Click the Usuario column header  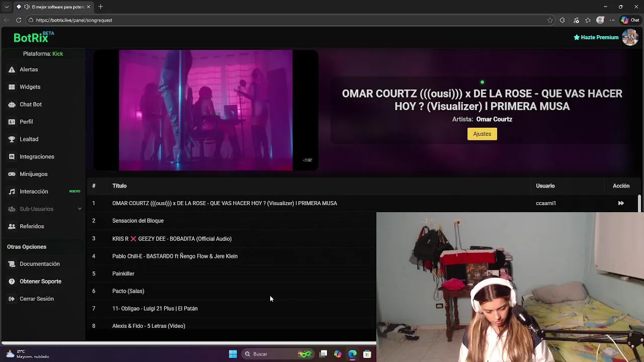pos(545,186)
